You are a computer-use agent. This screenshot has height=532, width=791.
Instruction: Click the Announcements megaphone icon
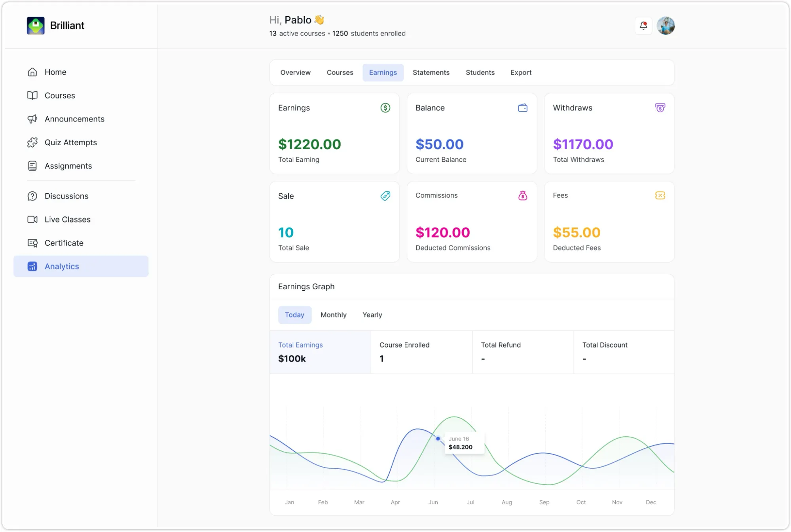tap(32, 119)
